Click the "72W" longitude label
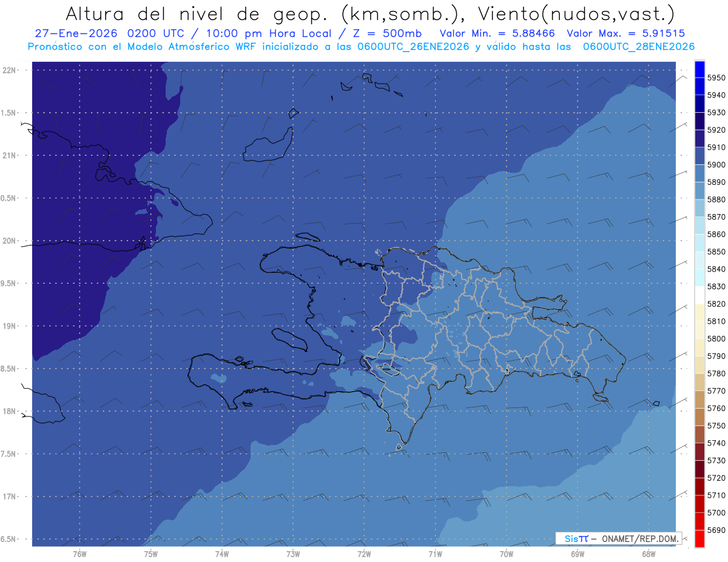This screenshot has height=562, width=728. (364, 554)
